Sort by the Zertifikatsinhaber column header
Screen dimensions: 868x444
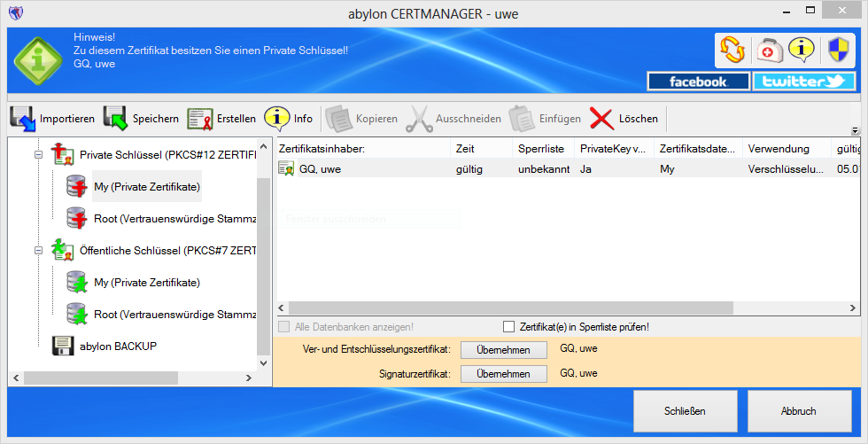tap(364, 148)
